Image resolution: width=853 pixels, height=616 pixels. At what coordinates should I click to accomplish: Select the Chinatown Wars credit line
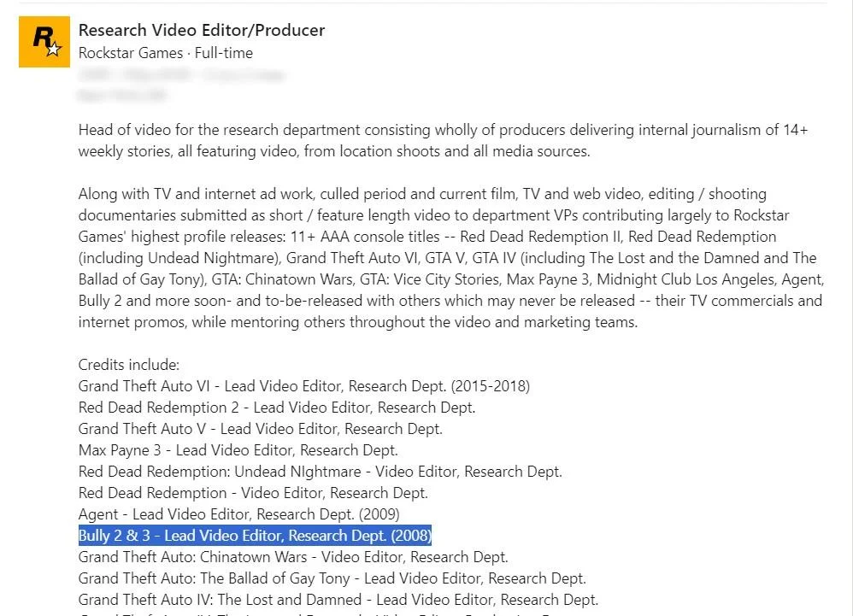tap(292, 557)
